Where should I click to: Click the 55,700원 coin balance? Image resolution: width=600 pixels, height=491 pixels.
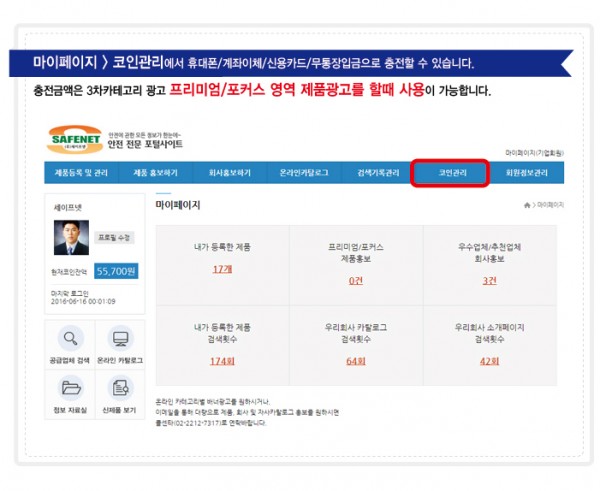pyautogui.click(x=117, y=270)
